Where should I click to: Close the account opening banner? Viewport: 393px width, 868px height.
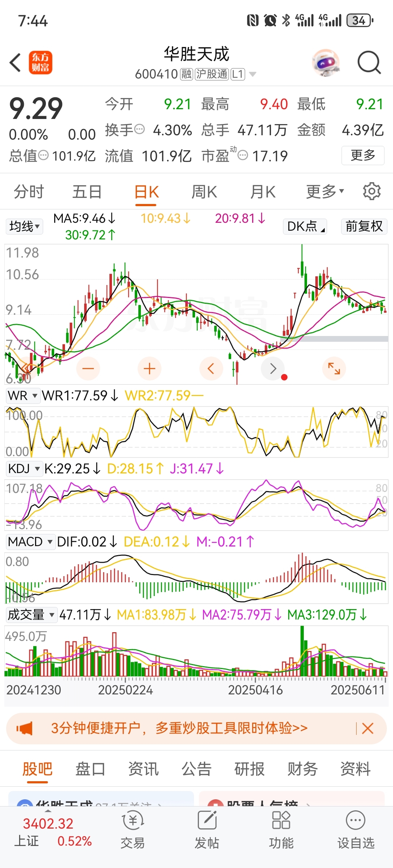[367, 728]
